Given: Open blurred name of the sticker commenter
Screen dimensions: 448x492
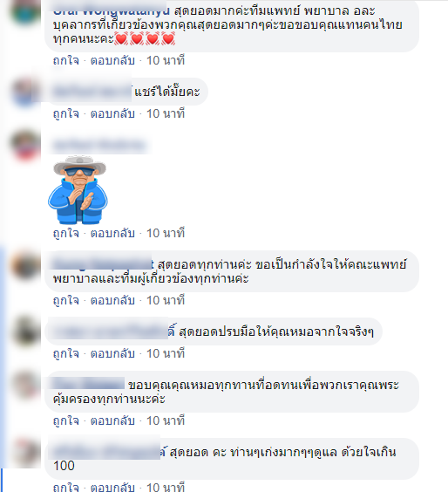Looking at the screenshot, I should 99,146.
